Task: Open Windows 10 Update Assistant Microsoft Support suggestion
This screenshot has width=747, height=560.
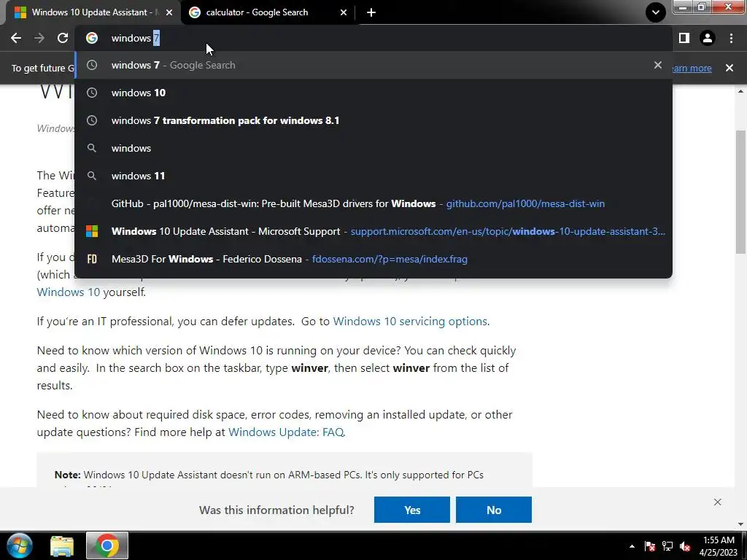Action: tap(373, 231)
